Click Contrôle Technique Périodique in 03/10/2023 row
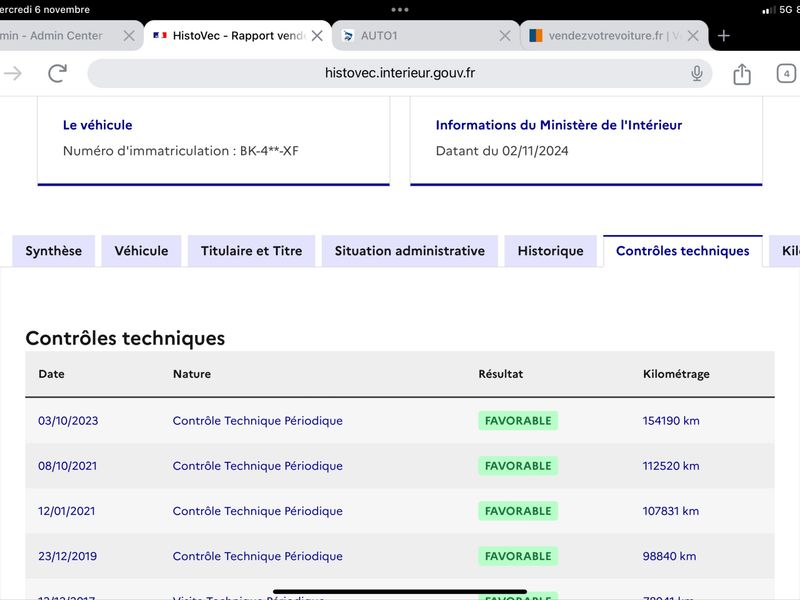This screenshot has width=800, height=600. tap(258, 421)
